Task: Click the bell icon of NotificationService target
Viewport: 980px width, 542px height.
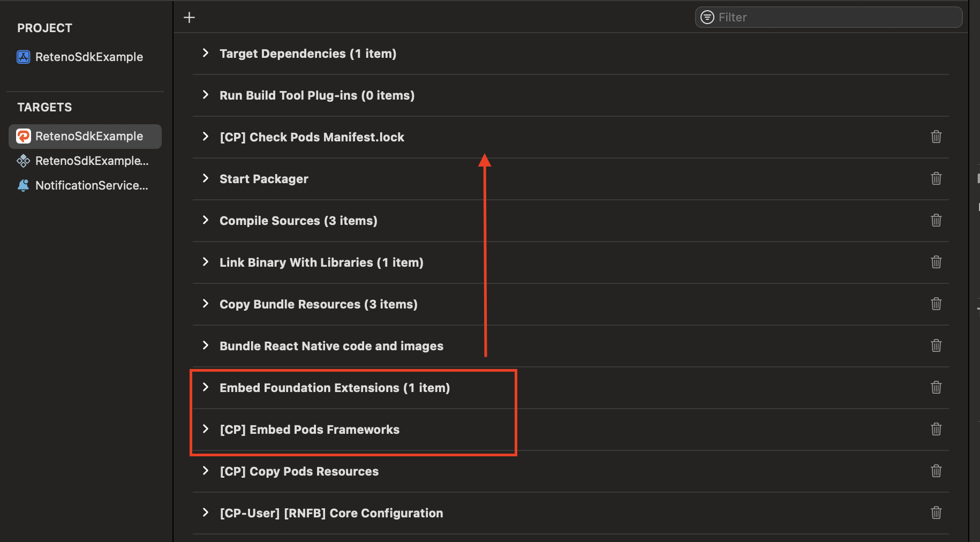Action: point(24,185)
